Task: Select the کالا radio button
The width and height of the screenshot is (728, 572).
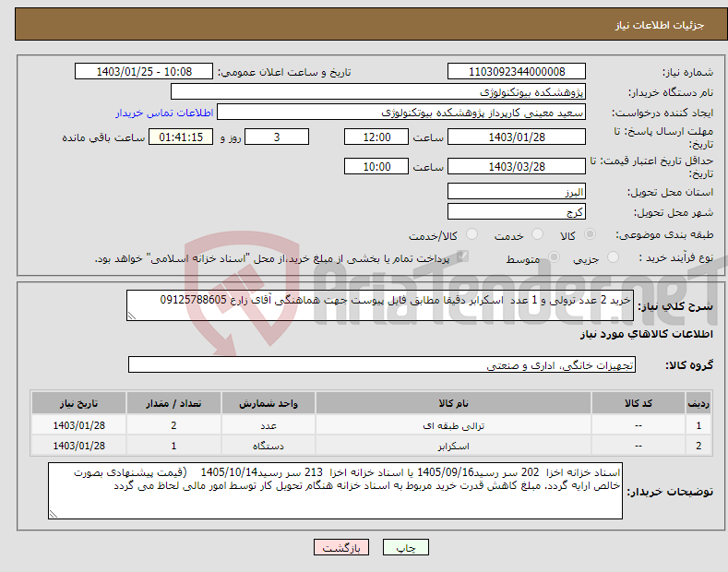Action: [590, 234]
